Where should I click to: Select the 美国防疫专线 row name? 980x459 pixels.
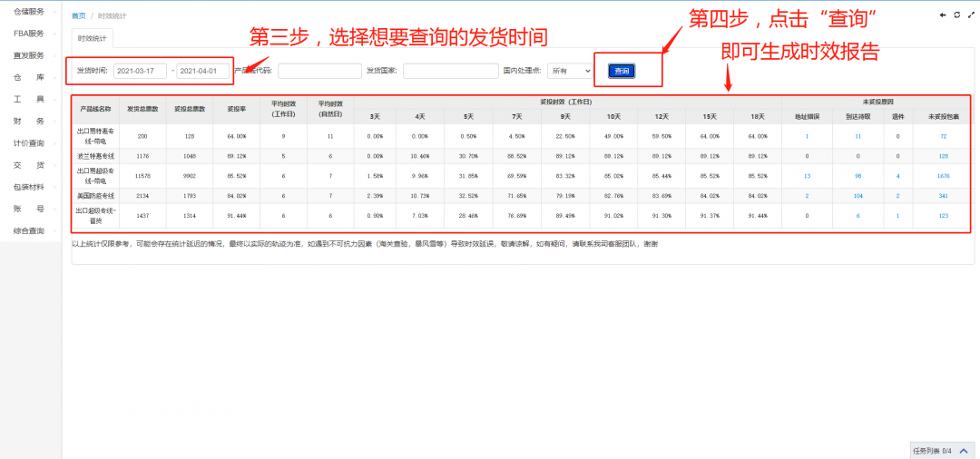coord(95,196)
